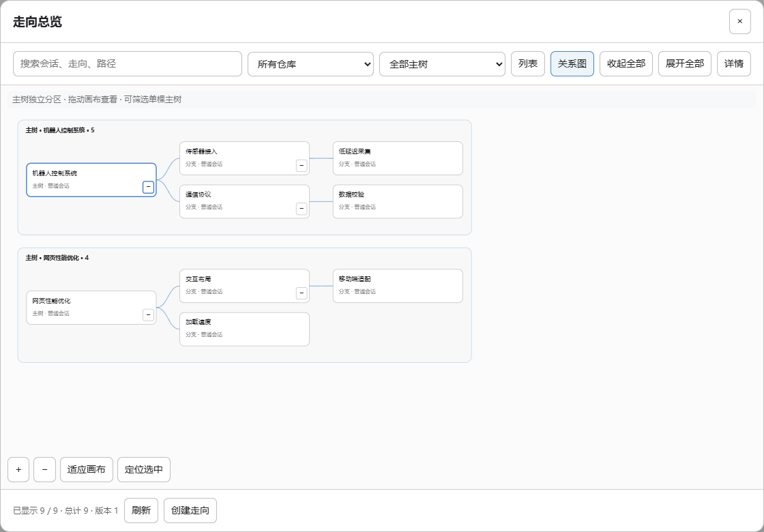Collapse the 通信协议 node

coord(302,209)
